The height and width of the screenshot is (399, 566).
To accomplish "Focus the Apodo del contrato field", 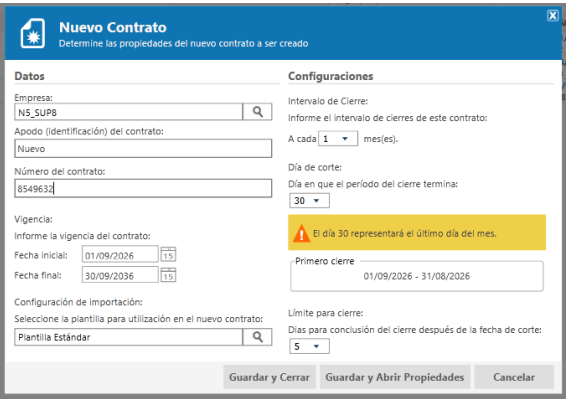I will pos(143,148).
